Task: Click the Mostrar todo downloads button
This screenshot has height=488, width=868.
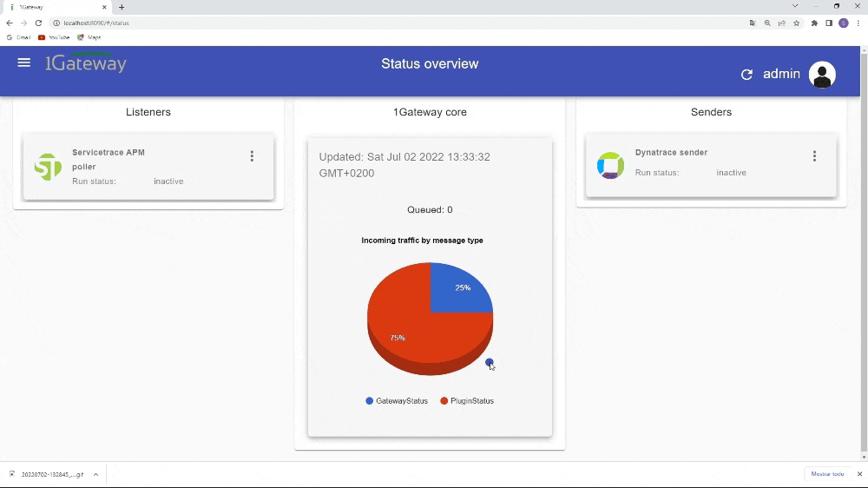Action: (826, 474)
